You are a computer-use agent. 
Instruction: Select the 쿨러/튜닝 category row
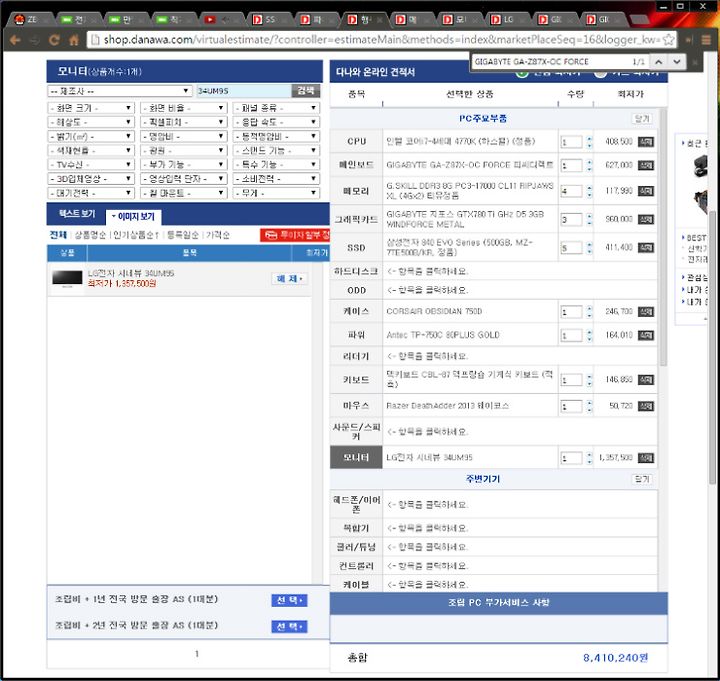click(494, 547)
